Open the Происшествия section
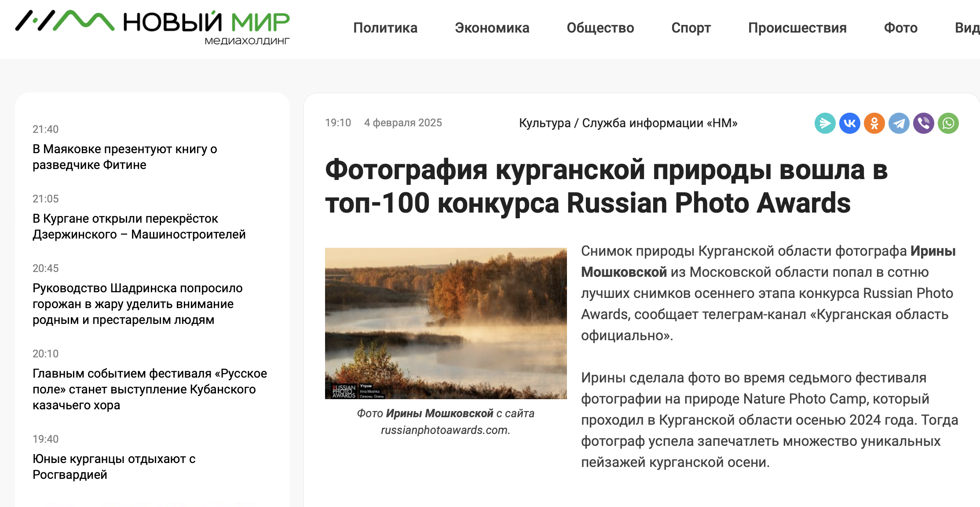This screenshot has height=507, width=980. (797, 28)
